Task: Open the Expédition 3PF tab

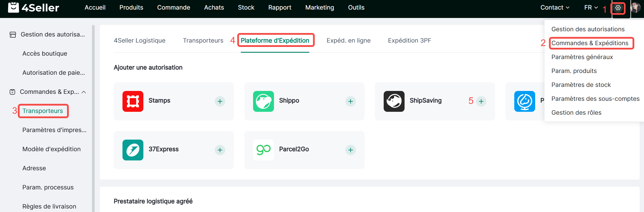Action: [x=409, y=41]
